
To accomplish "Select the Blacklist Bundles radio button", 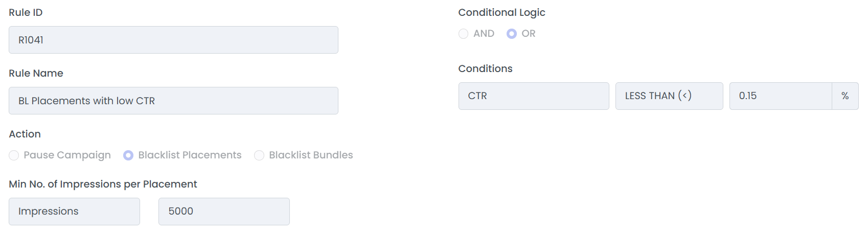I will tap(259, 155).
